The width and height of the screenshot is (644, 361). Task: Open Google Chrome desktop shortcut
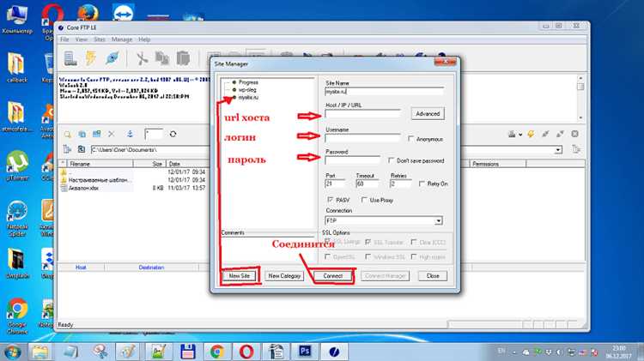[x=17, y=316]
